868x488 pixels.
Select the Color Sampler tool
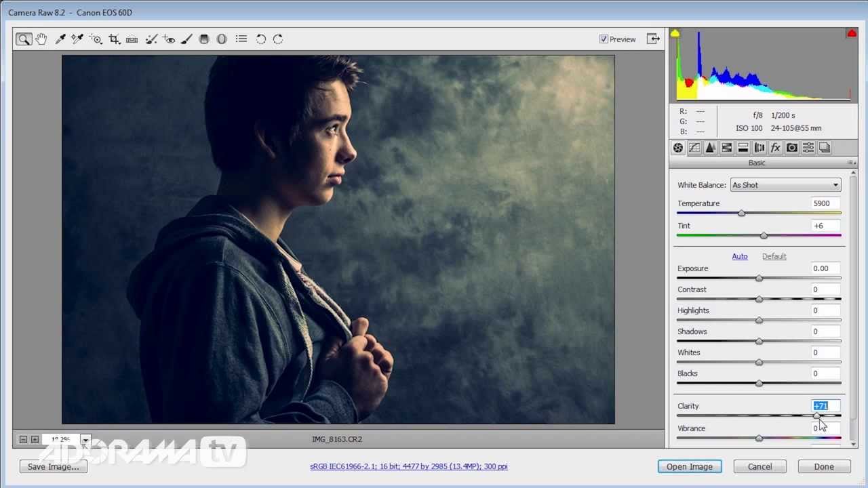pyautogui.click(x=77, y=39)
